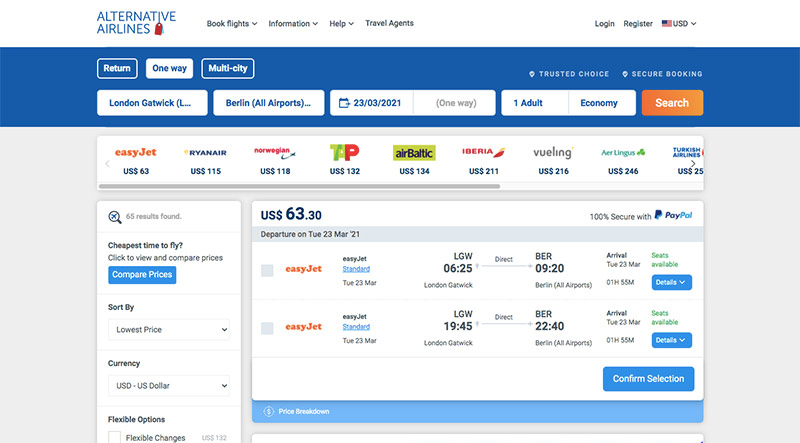The image size is (800, 443).
Task: Open the Travel Agents page
Action: pyautogui.click(x=389, y=23)
